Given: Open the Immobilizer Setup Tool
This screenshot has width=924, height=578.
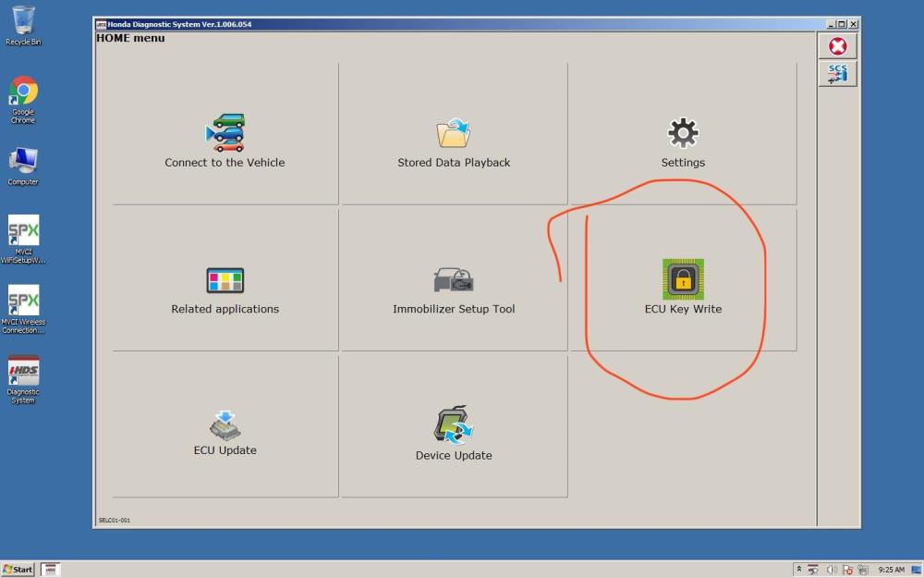Looking at the screenshot, I should [454, 280].
